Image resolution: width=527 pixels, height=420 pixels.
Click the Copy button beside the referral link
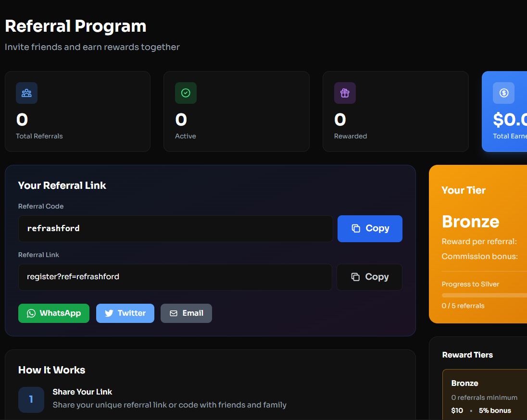pos(369,277)
